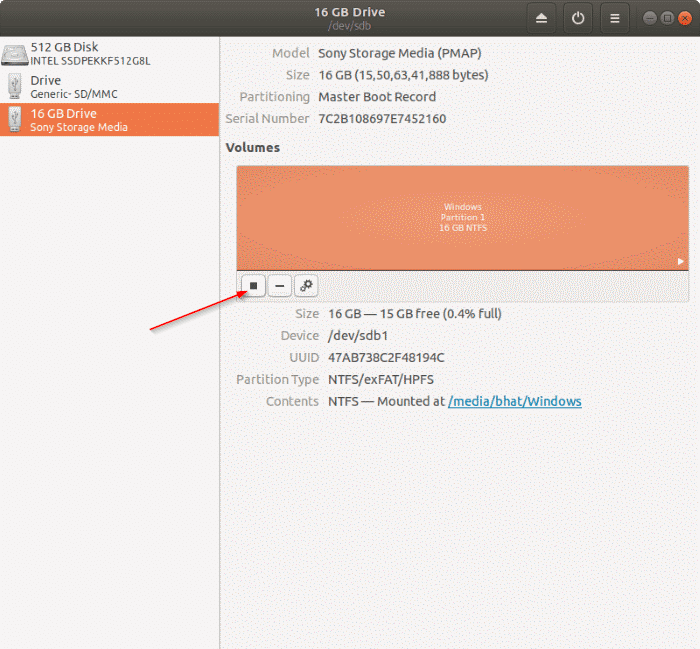
Task: Click the USB icon beside Generic SD/MMC Drive
Action: coord(15,86)
